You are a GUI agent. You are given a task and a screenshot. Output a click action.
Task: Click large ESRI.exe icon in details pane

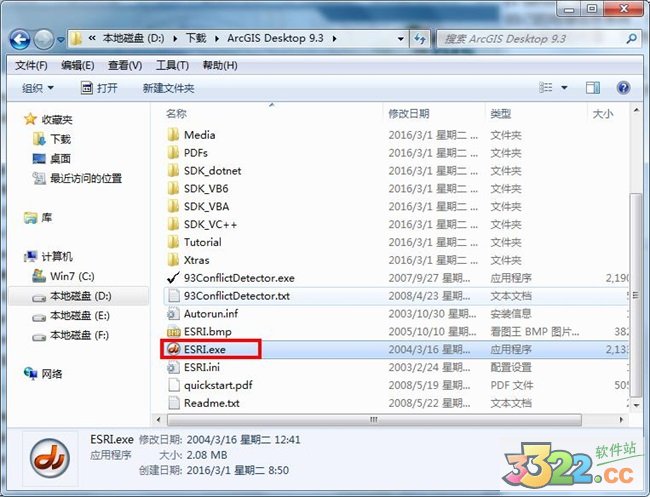click(50, 458)
